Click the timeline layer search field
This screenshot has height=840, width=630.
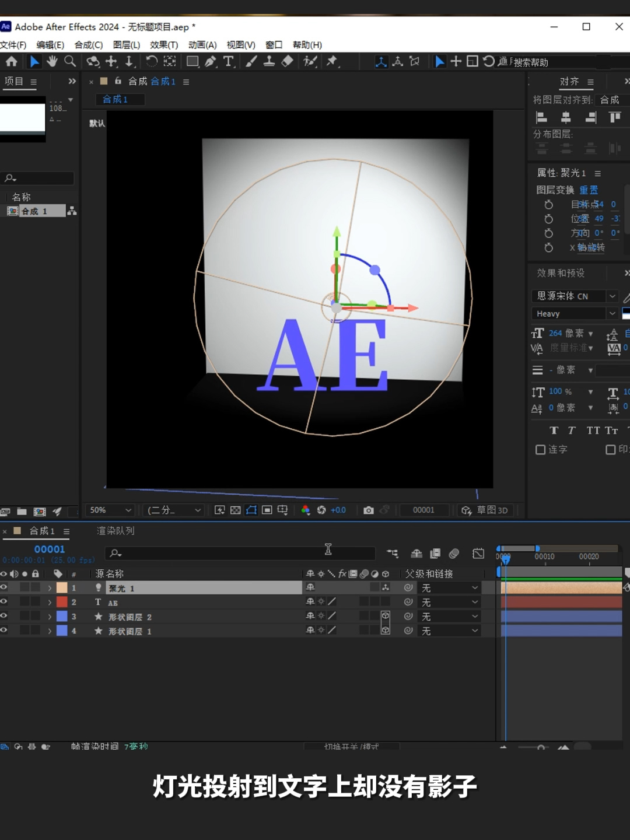240,553
